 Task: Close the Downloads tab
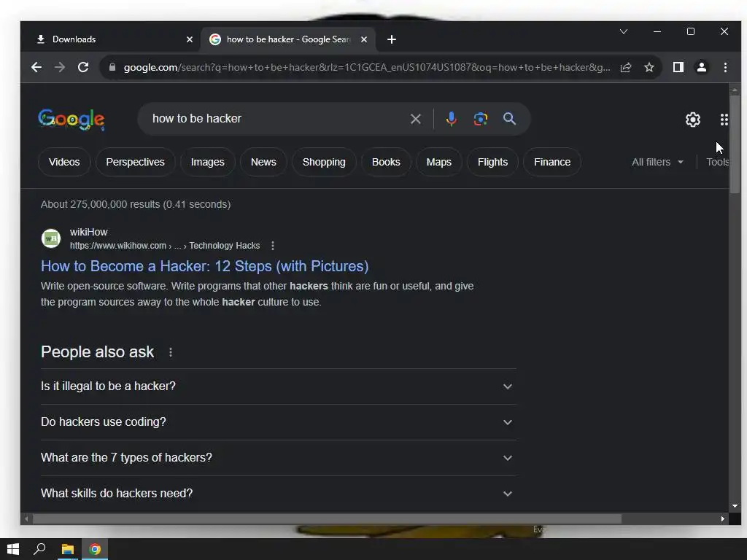[x=190, y=39]
